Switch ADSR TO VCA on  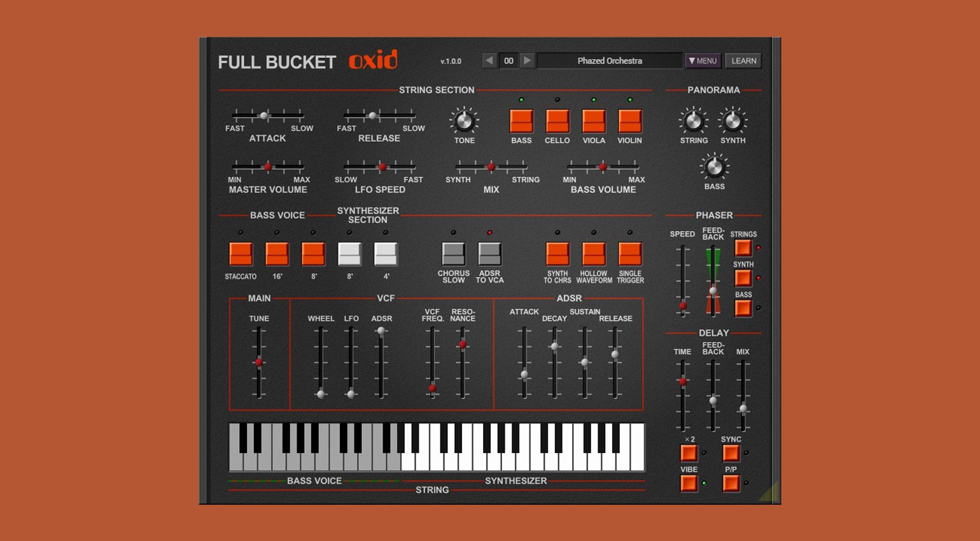pos(490,254)
